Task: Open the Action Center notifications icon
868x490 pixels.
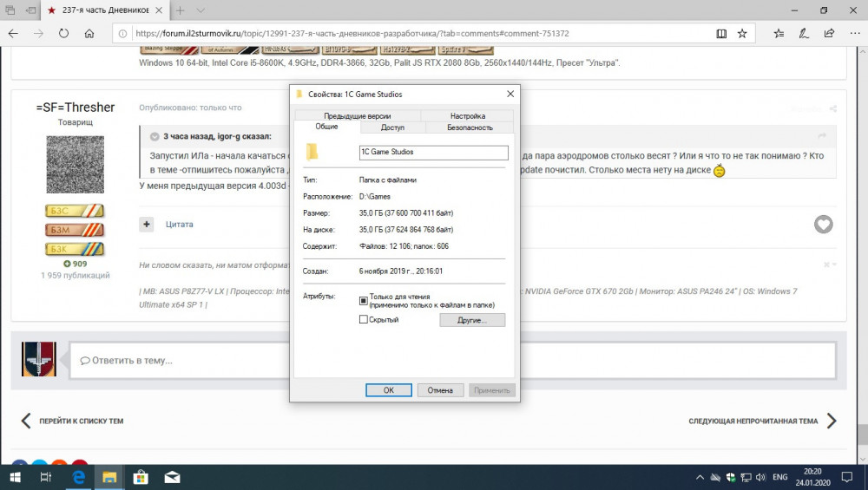Action: 847,477
